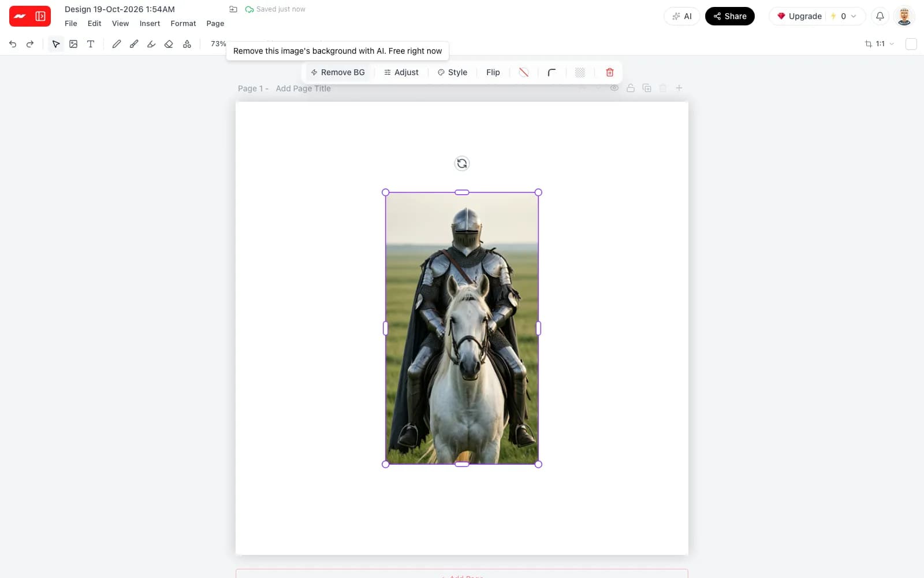Open the Style options

click(x=452, y=72)
